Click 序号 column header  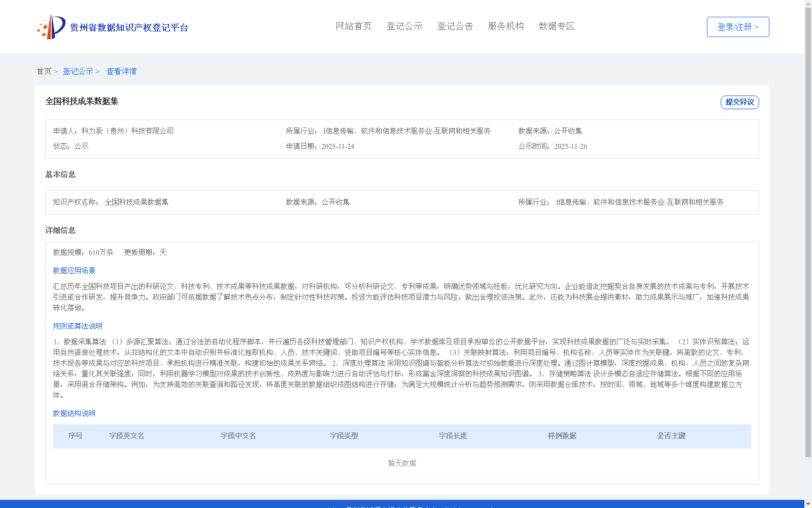click(76, 436)
